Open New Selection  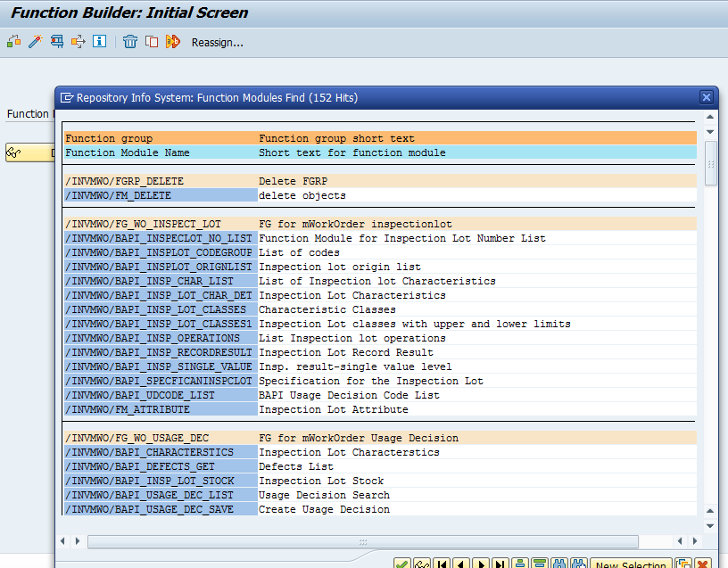[631, 562]
